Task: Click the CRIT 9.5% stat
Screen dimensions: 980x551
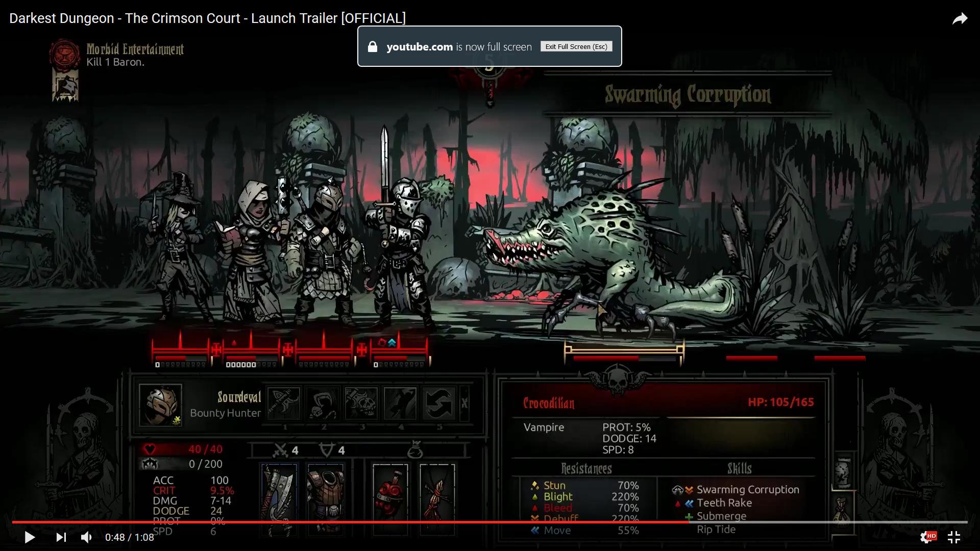Action: point(193,490)
